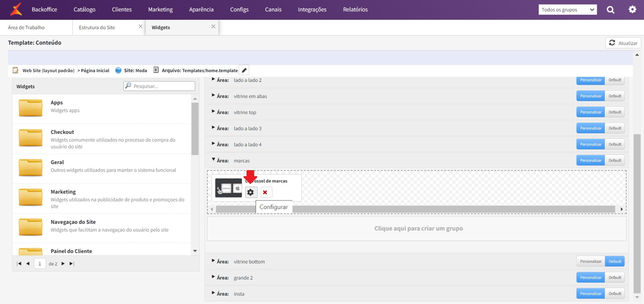The image size is (644, 304).
Task: Go to previous page of widgets list
Action: [x=28, y=264]
